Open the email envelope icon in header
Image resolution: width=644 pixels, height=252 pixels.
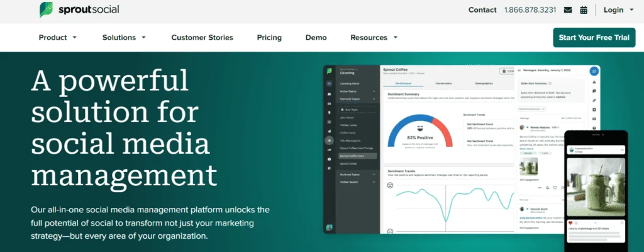pyautogui.click(x=568, y=10)
